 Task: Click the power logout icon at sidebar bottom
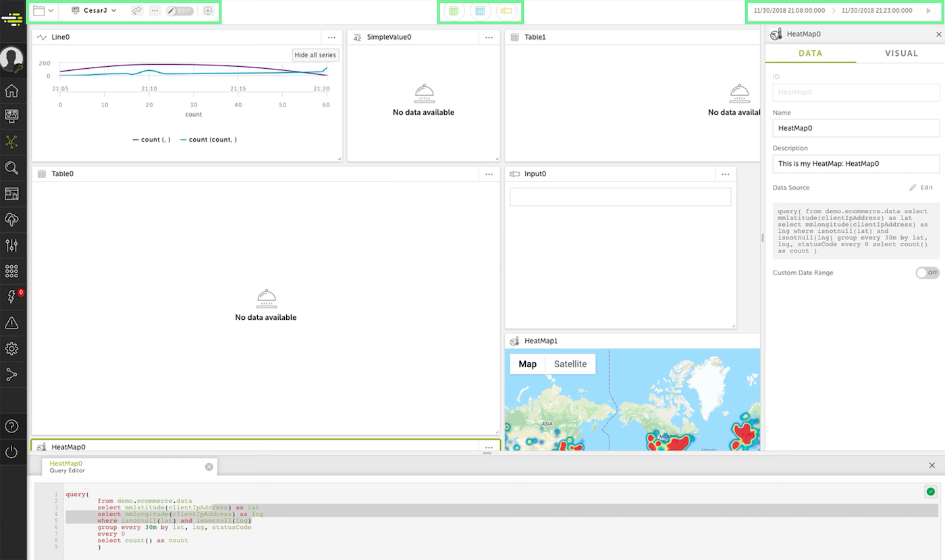click(13, 452)
